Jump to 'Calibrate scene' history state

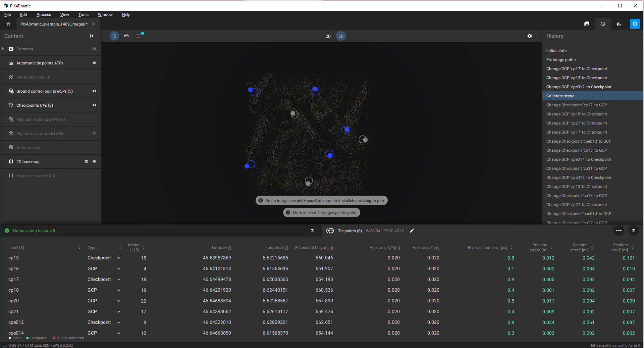pos(560,96)
